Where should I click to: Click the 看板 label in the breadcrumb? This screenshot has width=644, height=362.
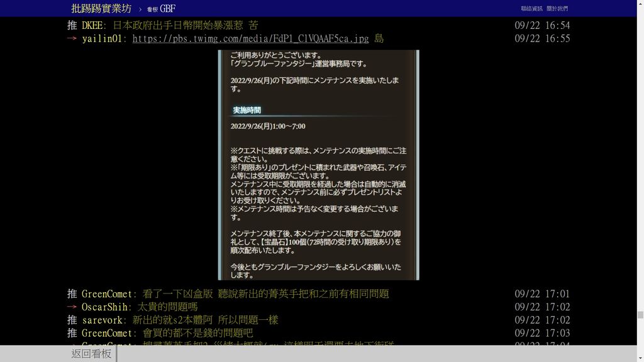pos(152,9)
